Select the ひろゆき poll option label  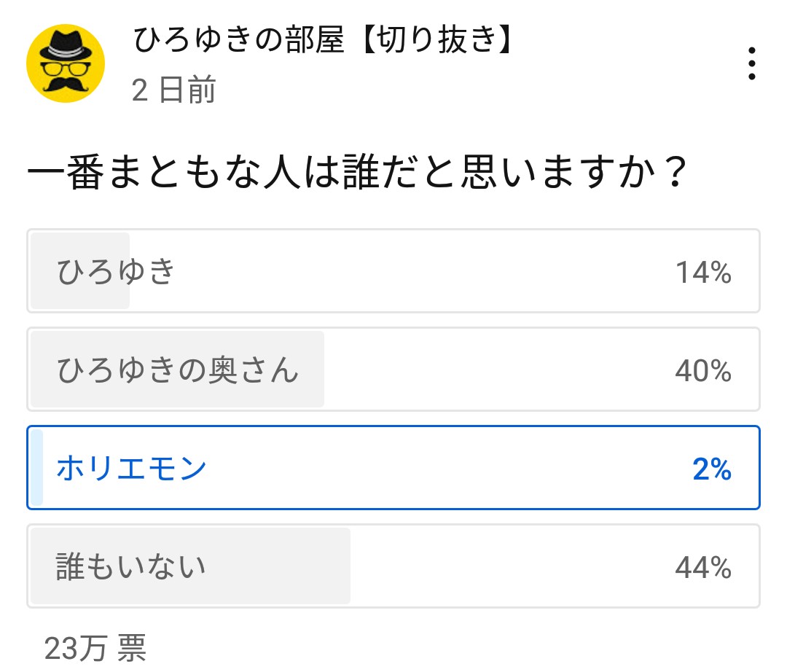point(117,272)
